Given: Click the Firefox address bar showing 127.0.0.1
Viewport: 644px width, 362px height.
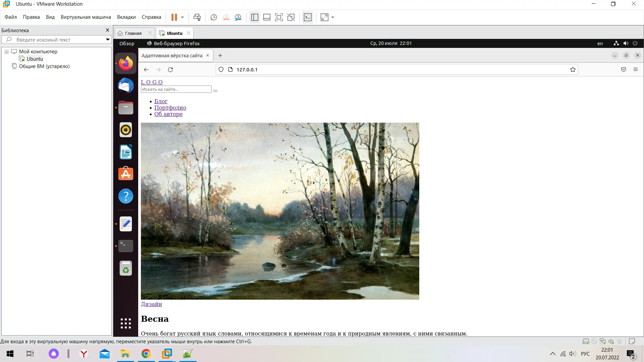Looking at the screenshot, I should coord(397,70).
